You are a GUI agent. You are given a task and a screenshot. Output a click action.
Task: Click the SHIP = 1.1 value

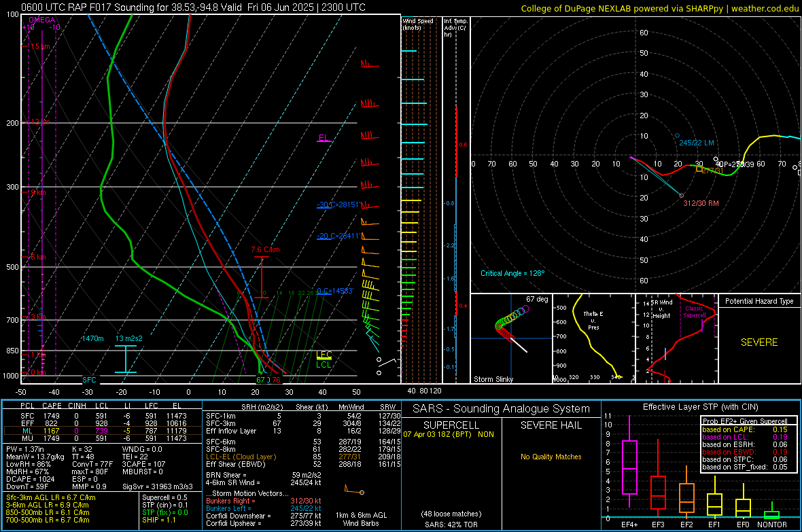click(159, 520)
